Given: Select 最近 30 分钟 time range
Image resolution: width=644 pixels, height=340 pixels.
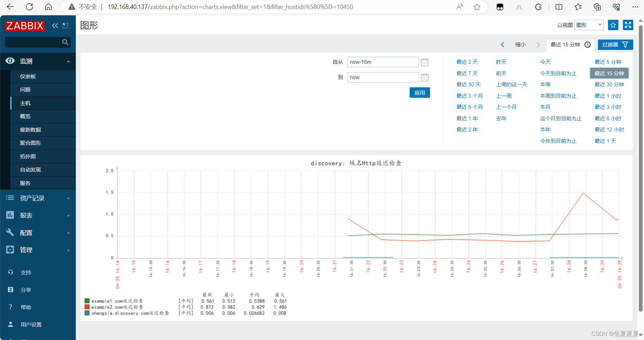Looking at the screenshot, I should pyautogui.click(x=609, y=85).
